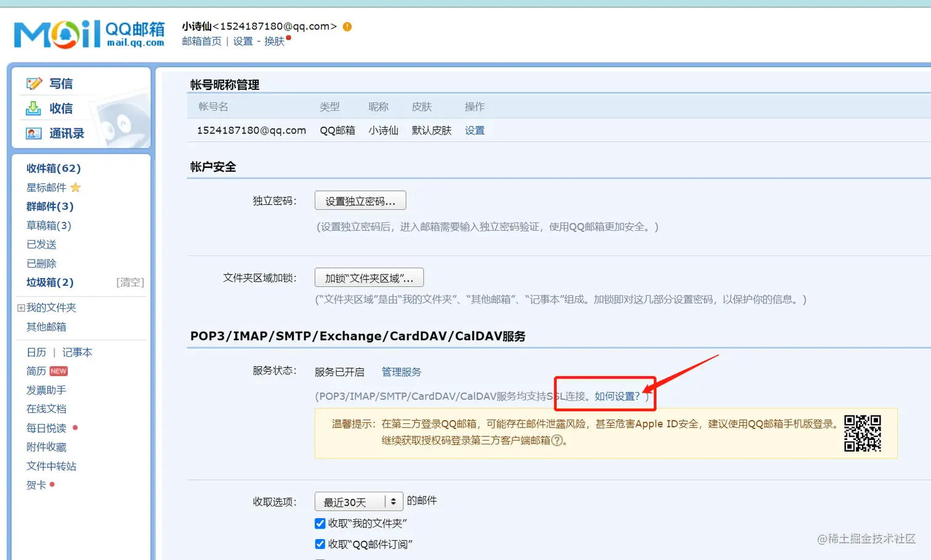The image size is (931, 560).
Task: Open 收件箱(62) folder
Action: click(x=54, y=168)
